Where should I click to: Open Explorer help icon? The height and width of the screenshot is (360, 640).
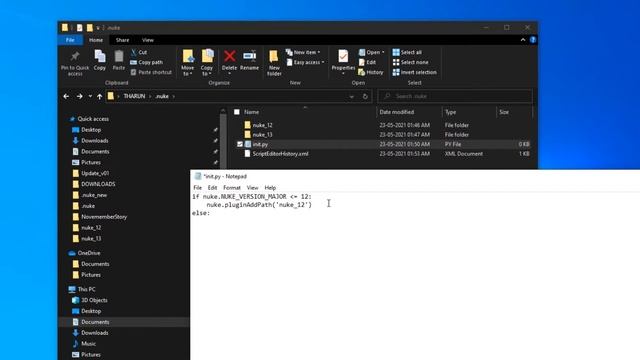click(x=533, y=40)
